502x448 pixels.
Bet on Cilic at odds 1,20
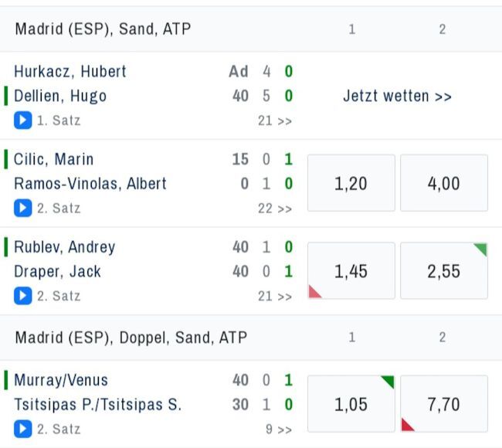pyautogui.click(x=351, y=183)
